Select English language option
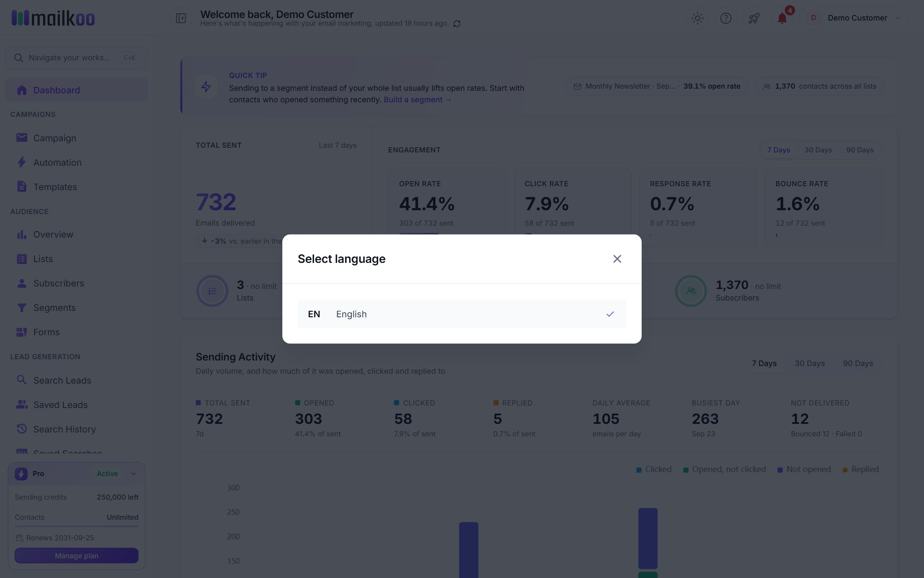 pos(462,314)
